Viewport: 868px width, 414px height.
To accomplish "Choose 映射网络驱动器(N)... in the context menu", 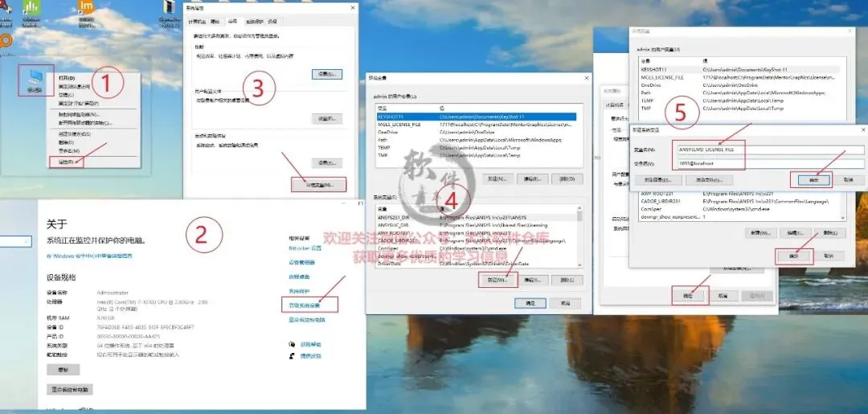I will click(x=79, y=114).
